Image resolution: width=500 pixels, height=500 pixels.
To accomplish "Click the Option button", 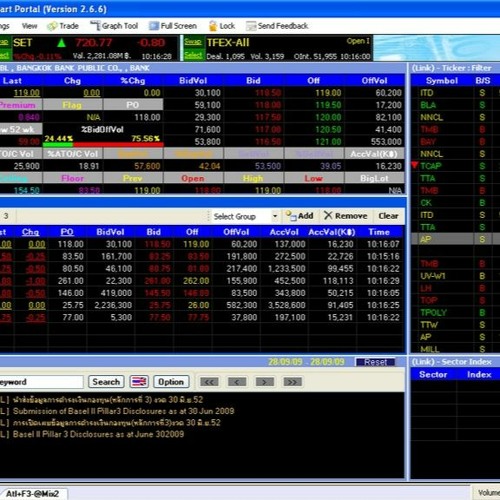I will click(x=171, y=382).
